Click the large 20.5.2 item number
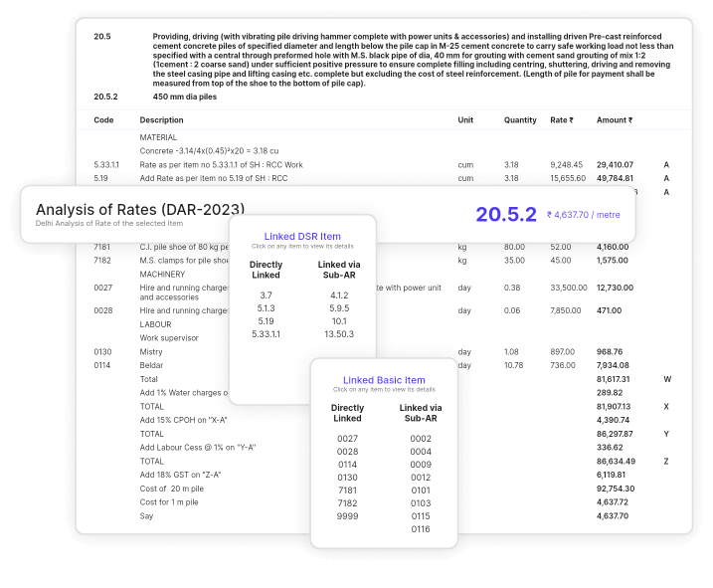Viewport: 713px width, 588px height. point(506,214)
